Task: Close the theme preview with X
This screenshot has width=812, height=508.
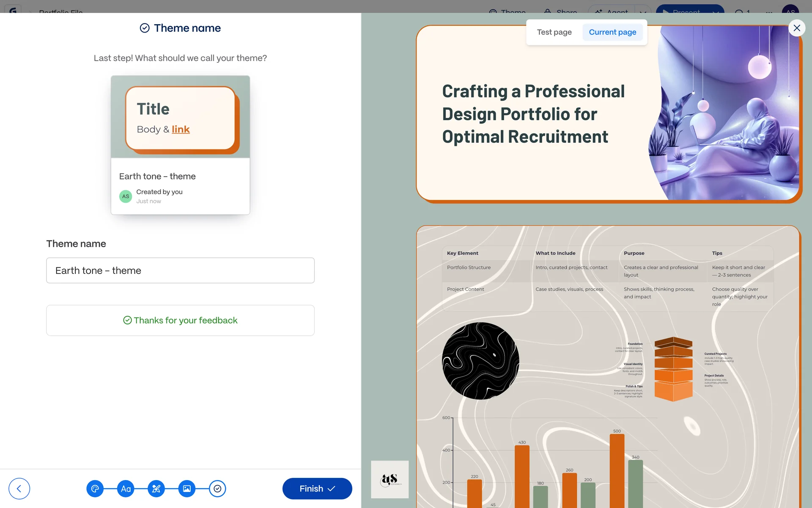Action: pyautogui.click(x=797, y=28)
